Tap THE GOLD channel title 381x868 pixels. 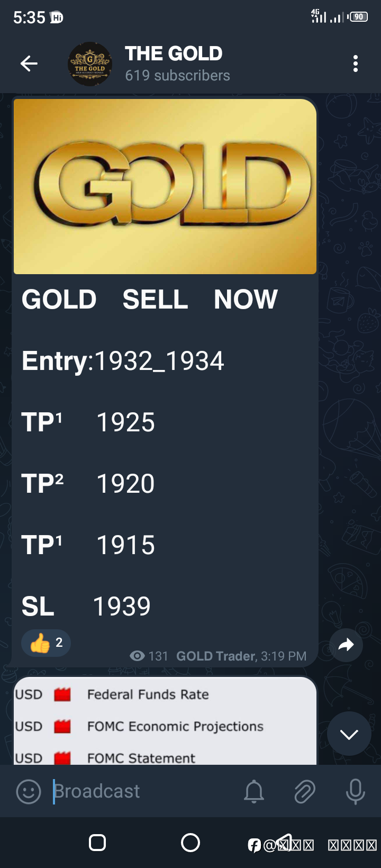[x=174, y=53]
